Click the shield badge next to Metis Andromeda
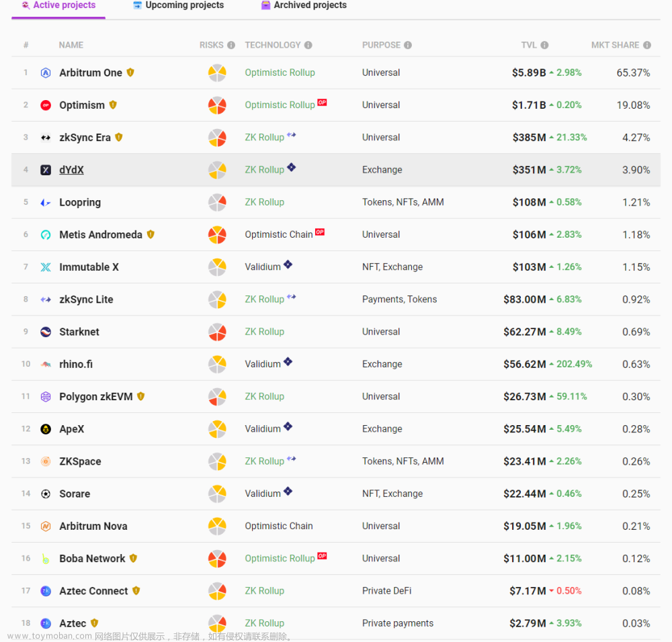The image size is (672, 642). click(x=151, y=234)
